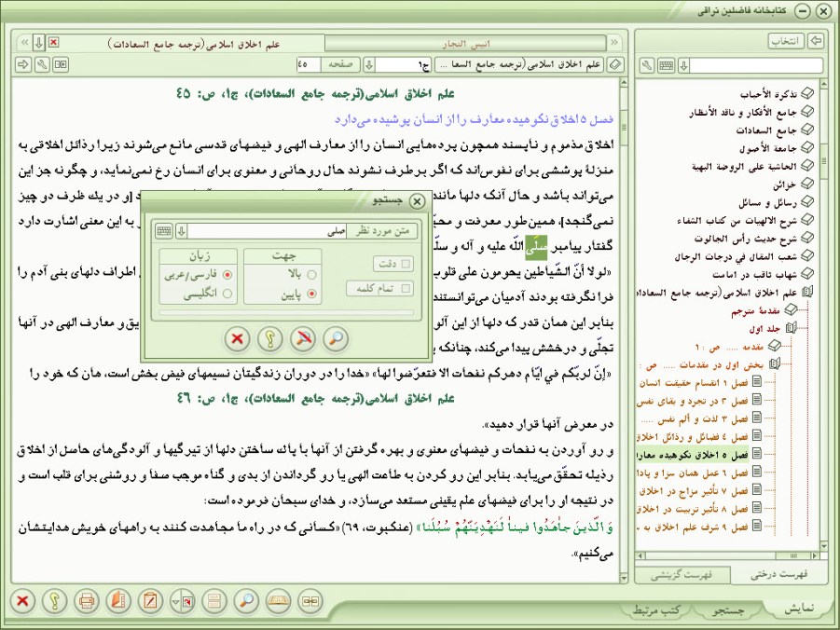
Task: Click the printer icon in the bottom toolbar
Action: pyautogui.click(x=87, y=600)
